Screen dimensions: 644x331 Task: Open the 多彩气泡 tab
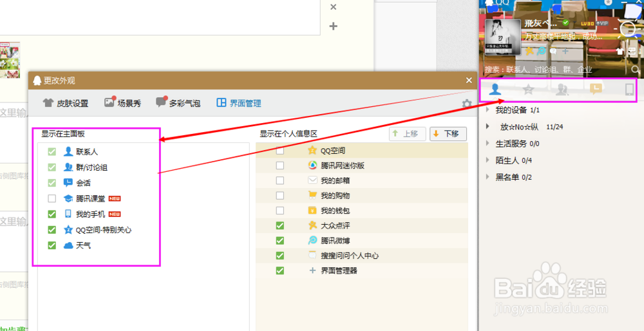click(178, 102)
